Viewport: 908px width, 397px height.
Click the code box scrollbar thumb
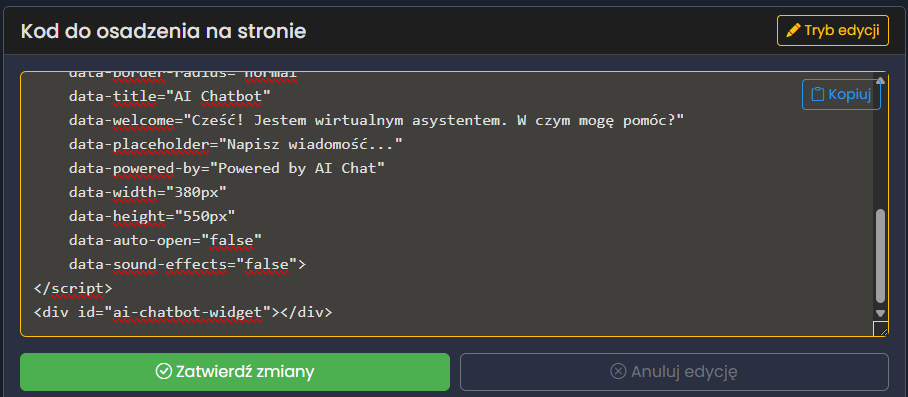coord(880,256)
